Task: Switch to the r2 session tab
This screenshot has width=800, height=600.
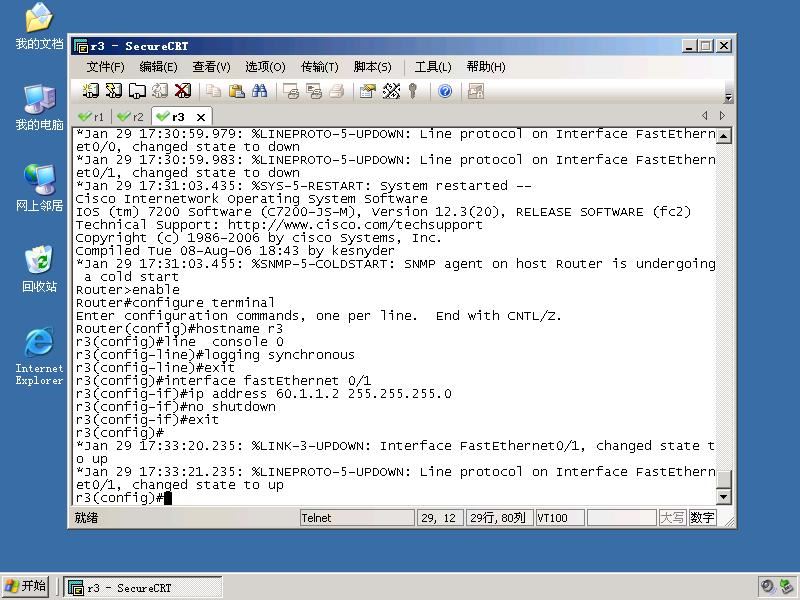Action: 131,117
